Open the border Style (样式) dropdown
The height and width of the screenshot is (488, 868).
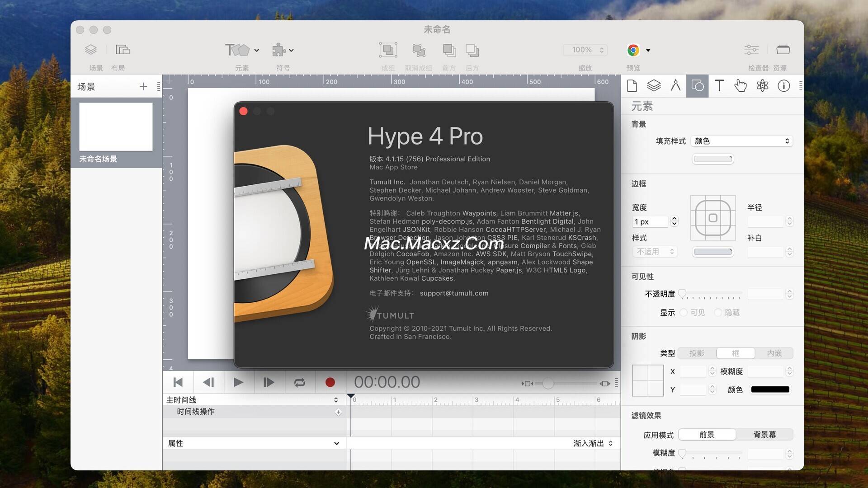point(655,252)
